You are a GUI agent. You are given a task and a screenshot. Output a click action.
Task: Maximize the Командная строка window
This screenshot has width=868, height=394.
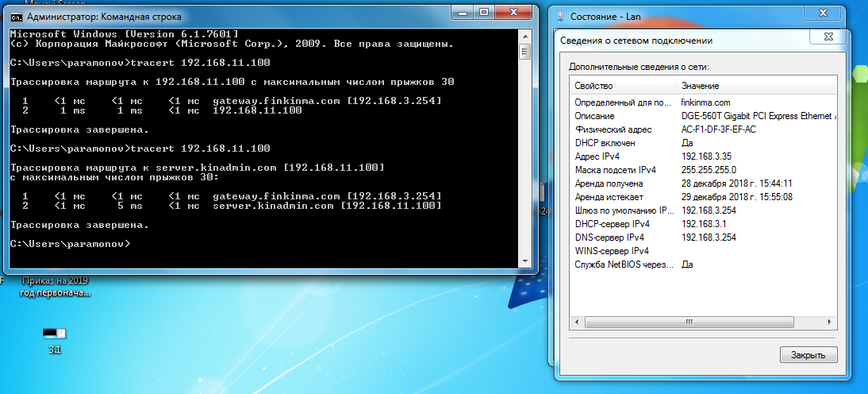484,12
